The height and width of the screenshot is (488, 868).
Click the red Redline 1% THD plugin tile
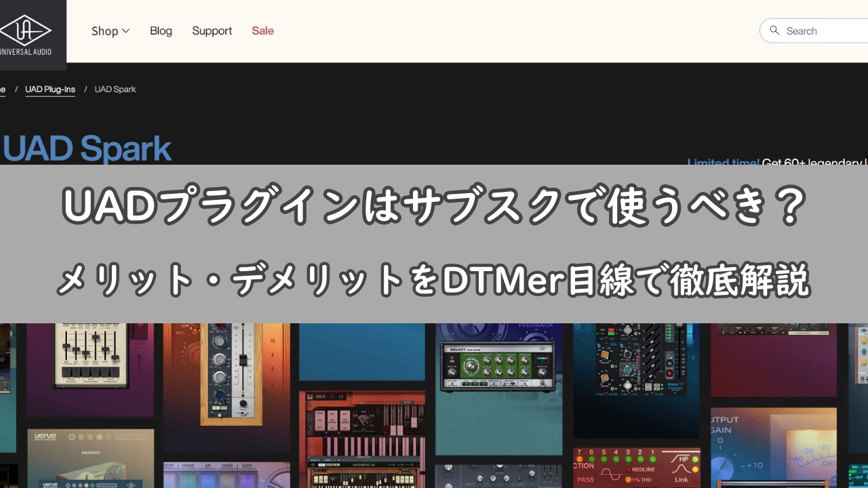[x=636, y=466]
